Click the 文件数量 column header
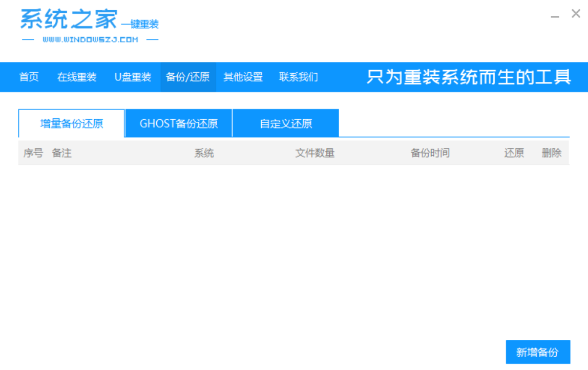 (x=314, y=153)
